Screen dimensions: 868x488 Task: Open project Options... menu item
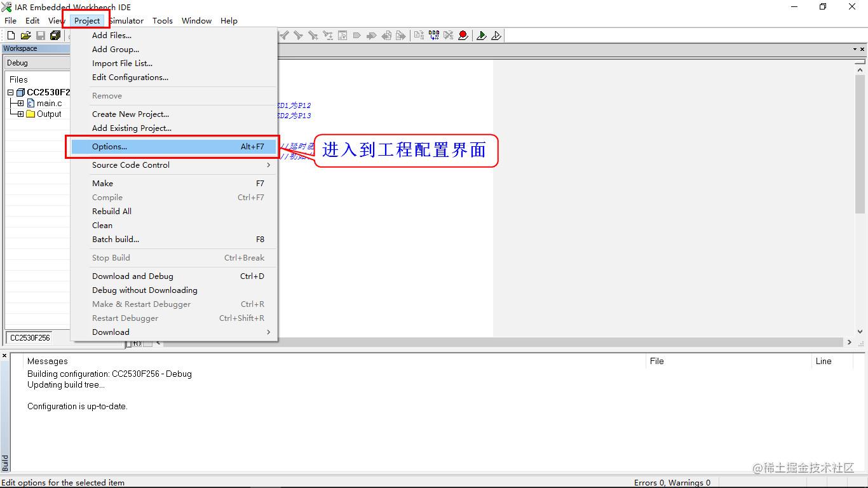coord(174,146)
